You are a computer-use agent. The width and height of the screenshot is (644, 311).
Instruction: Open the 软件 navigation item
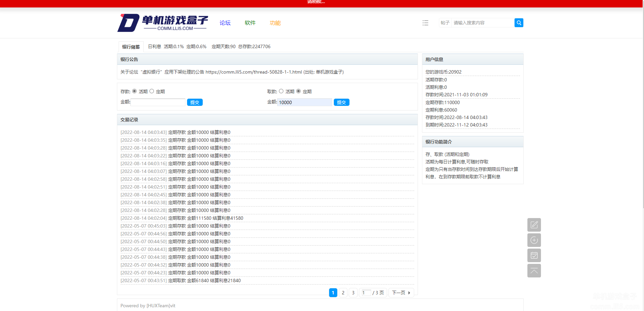250,23
